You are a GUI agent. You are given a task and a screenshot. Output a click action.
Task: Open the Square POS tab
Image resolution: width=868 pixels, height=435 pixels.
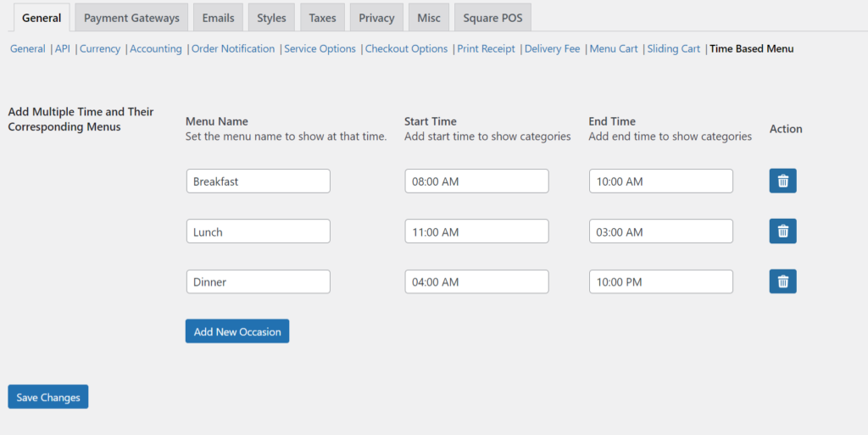[492, 18]
